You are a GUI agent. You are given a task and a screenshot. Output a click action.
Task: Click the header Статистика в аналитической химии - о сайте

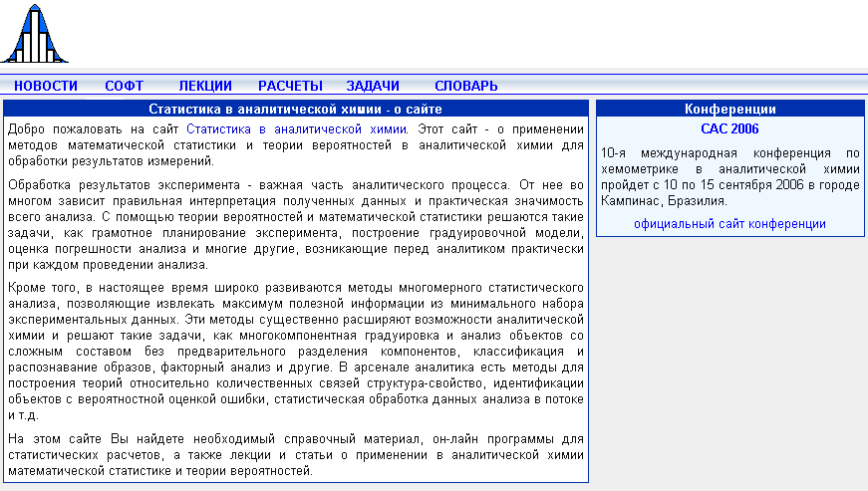click(x=296, y=109)
